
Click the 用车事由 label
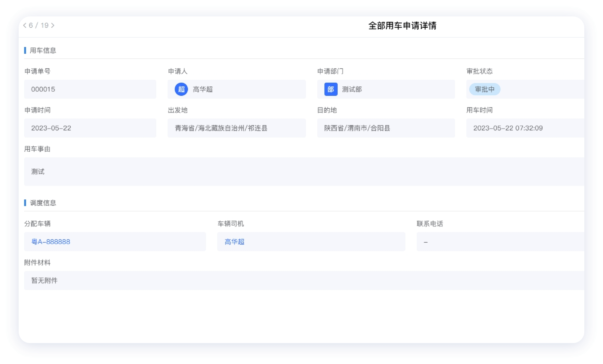tap(37, 149)
